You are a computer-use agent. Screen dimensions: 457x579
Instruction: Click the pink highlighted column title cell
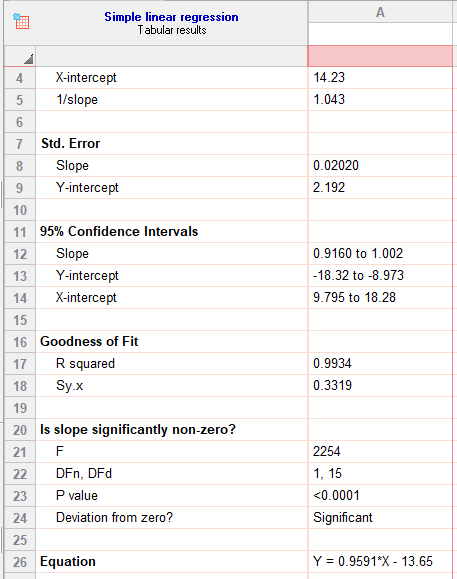pyautogui.click(x=380, y=56)
